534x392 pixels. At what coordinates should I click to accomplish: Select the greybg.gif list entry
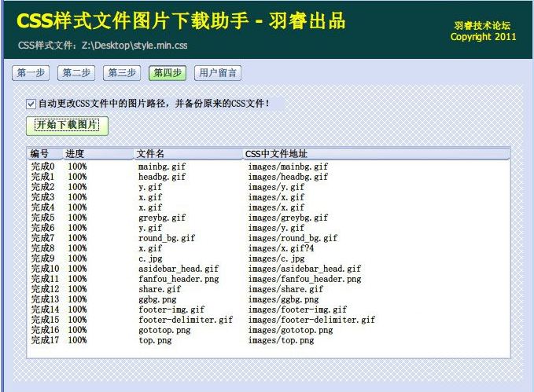pos(162,218)
